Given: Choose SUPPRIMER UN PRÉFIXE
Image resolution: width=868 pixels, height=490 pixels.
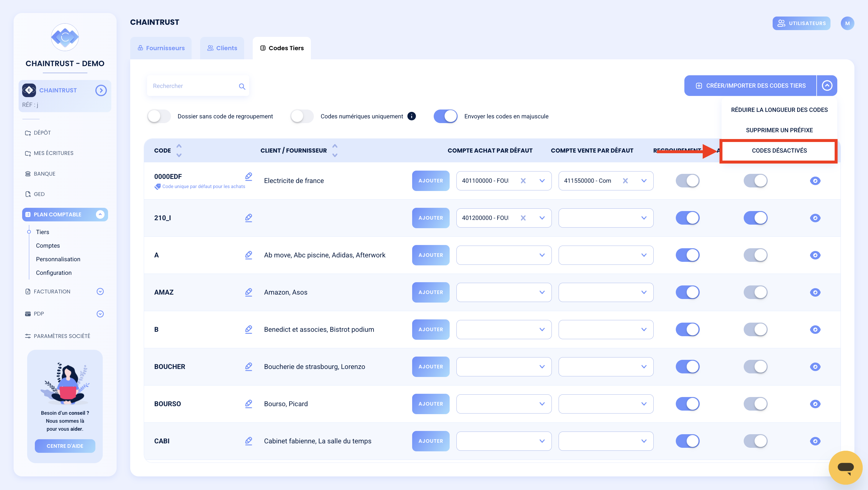Looking at the screenshot, I should [x=779, y=130].
